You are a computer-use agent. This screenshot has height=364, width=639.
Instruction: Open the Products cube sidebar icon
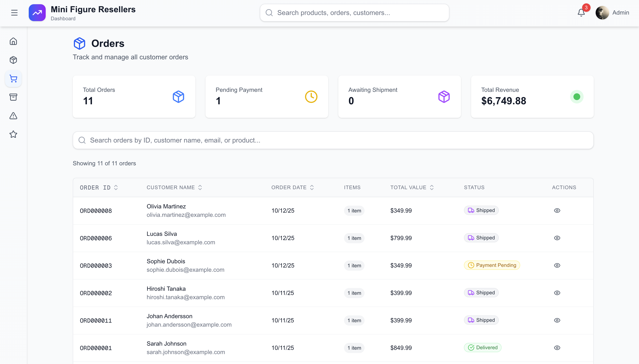point(13,60)
